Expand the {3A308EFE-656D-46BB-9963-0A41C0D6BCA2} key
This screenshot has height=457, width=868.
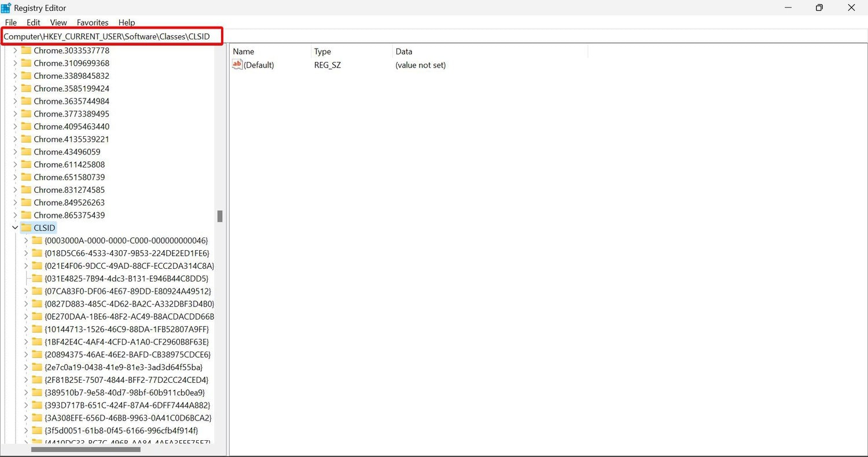[x=26, y=418]
